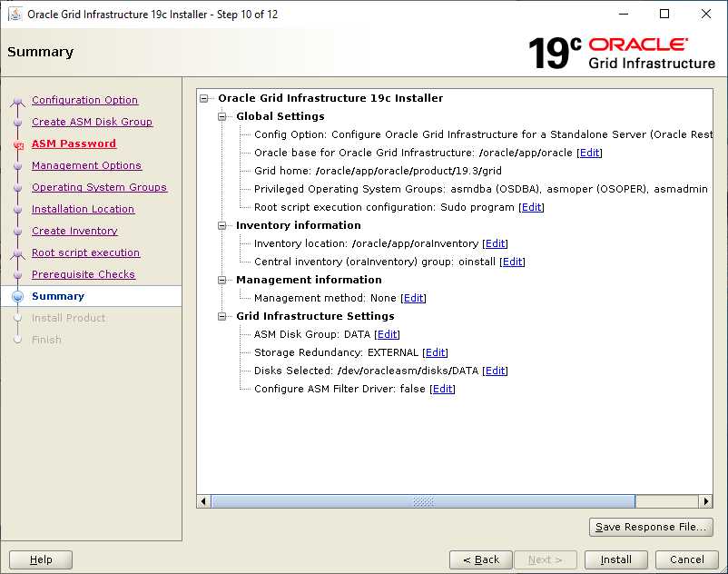This screenshot has height=574, width=728.
Task: Click the Root script execution step icon
Action: [17, 253]
